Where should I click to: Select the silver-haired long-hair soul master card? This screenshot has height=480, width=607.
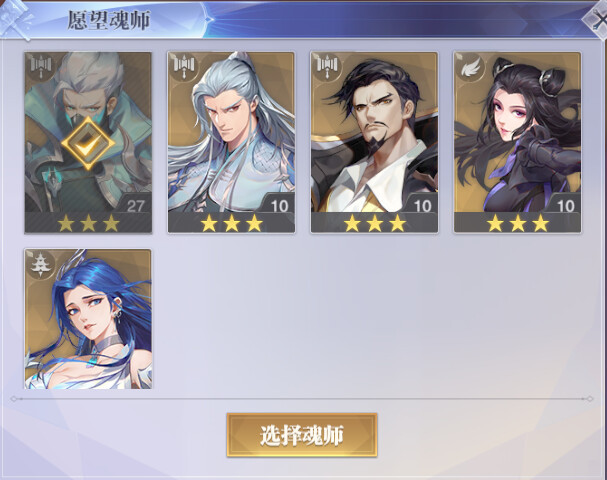pyautogui.click(x=231, y=143)
